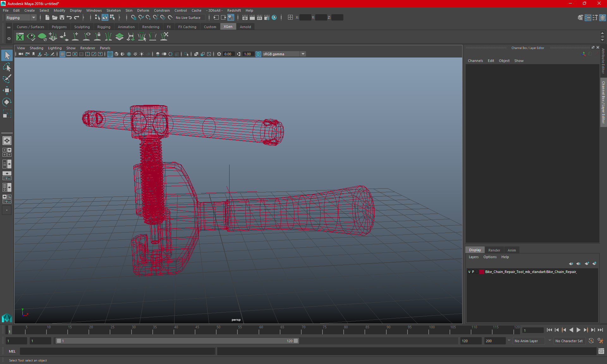The width and height of the screenshot is (607, 364).
Task: Open a scene with folder icon
Action: [x=54, y=18]
